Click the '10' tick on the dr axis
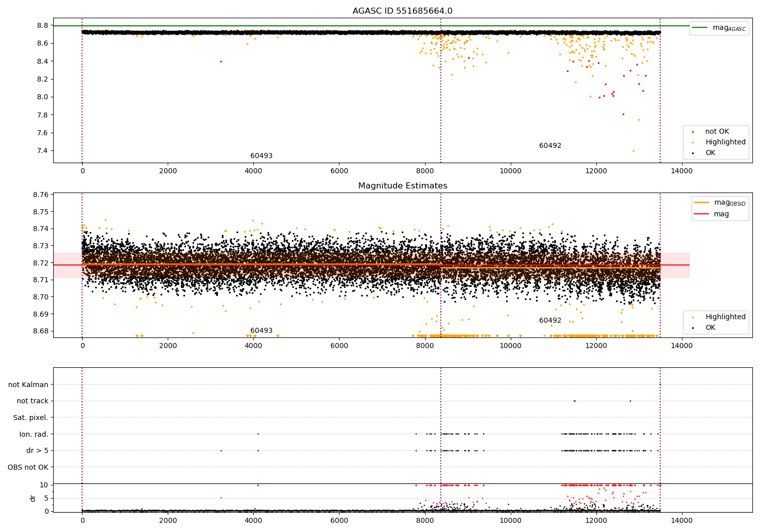Screen dimensions: 760x532 click(44, 485)
